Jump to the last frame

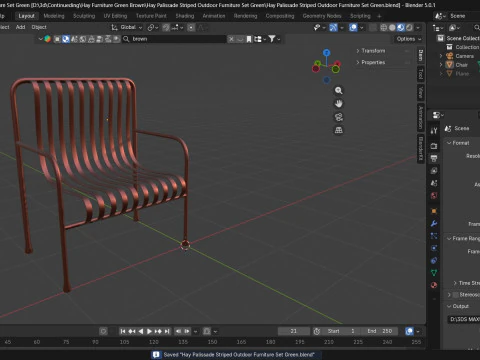click(x=167, y=331)
